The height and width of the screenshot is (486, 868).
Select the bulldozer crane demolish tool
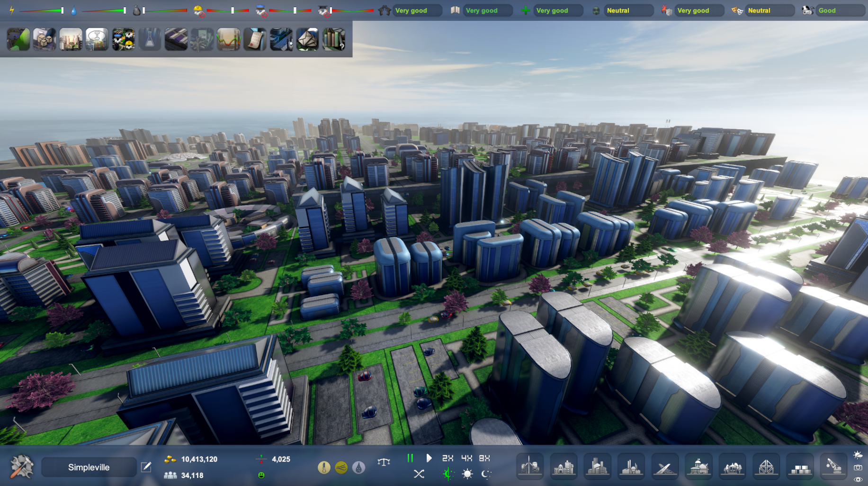pos(834,466)
